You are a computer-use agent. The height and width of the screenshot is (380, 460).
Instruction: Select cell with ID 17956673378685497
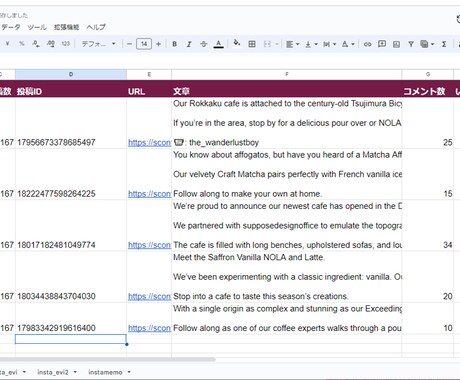coord(71,123)
